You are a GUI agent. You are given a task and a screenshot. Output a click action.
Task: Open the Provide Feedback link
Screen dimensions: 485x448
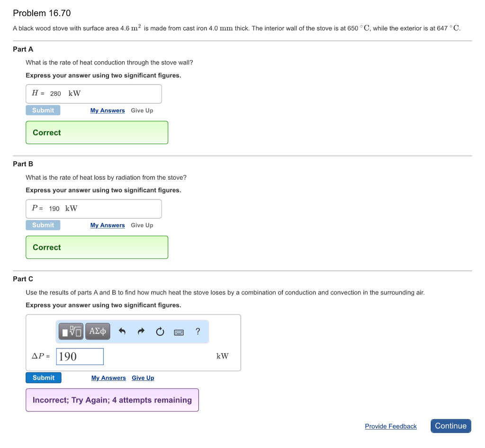click(x=391, y=426)
